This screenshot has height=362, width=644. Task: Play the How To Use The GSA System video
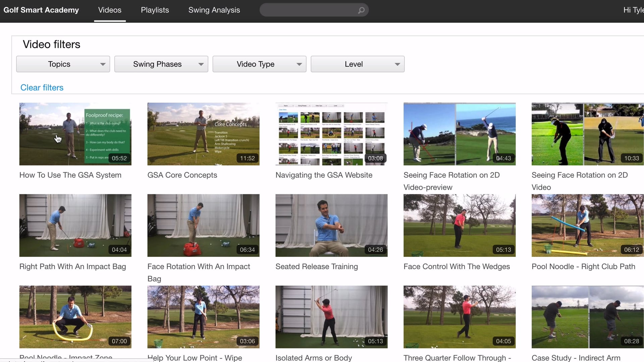[x=75, y=134]
